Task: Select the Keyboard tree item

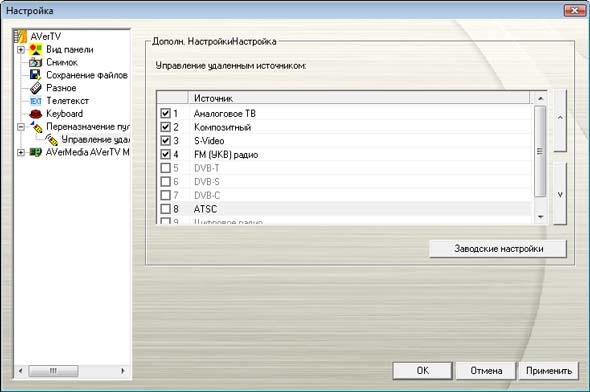Action: click(64, 114)
